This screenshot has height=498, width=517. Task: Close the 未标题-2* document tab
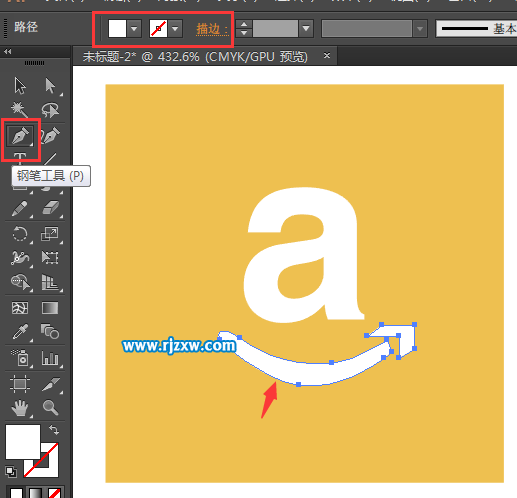coord(327,55)
